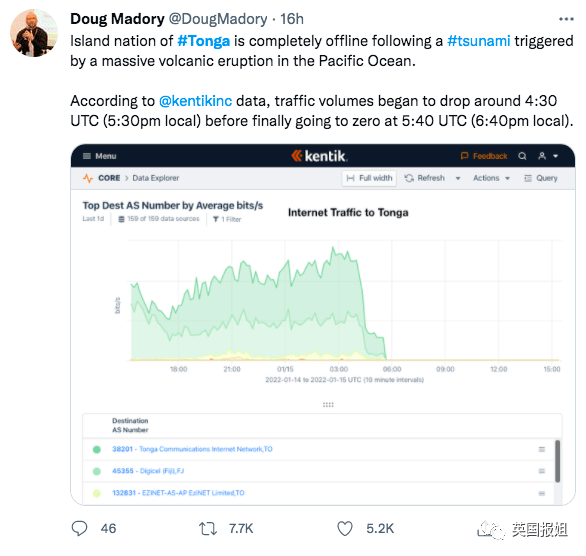Image resolution: width=586 pixels, height=556 pixels.
Task: Click the Refresh icon
Action: (x=409, y=178)
